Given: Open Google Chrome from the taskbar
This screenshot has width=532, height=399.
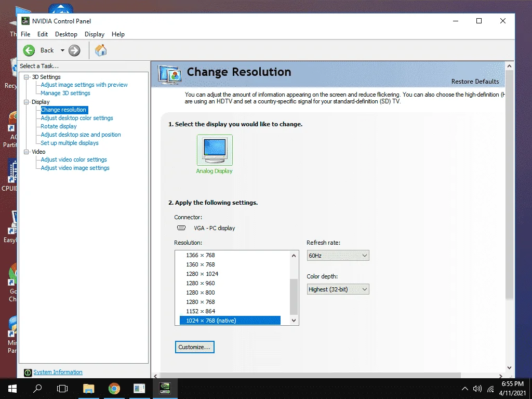Looking at the screenshot, I should click(x=114, y=389).
